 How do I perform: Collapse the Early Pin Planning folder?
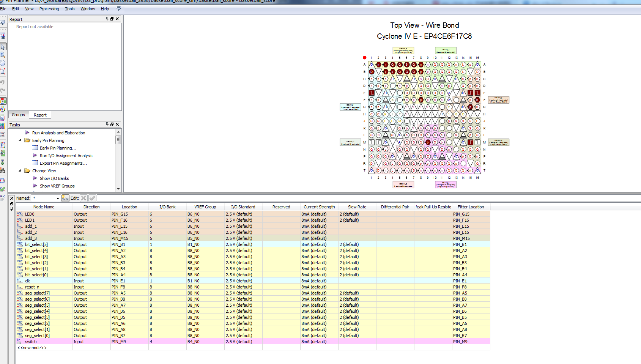pyautogui.click(x=20, y=140)
